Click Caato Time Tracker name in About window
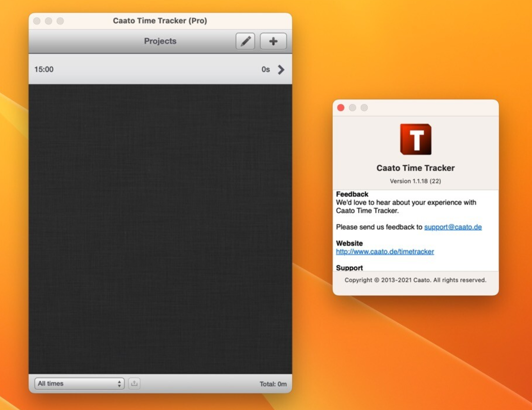Screen dimensions: 532x410 (x=415, y=168)
